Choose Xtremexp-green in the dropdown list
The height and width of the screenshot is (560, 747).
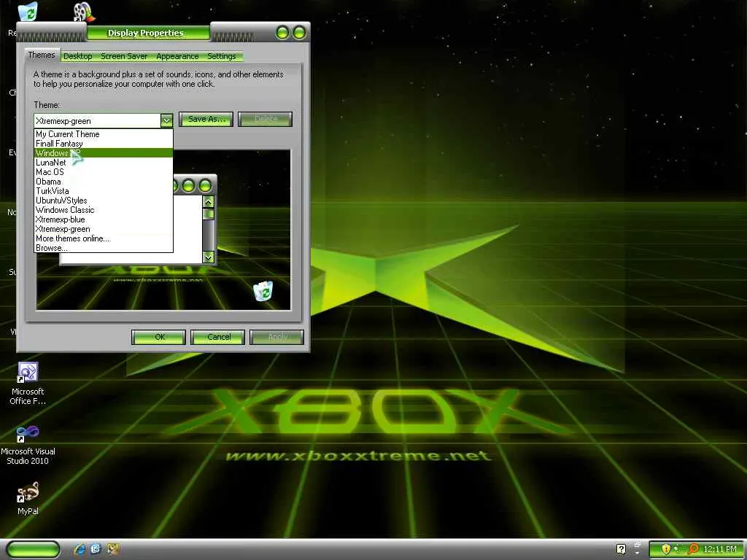point(104,229)
